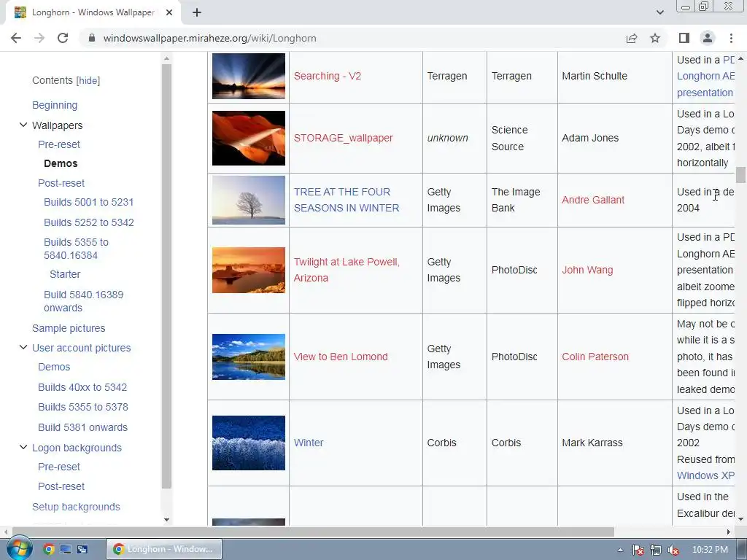Go to Pre-reset under Wallpapers

point(59,144)
